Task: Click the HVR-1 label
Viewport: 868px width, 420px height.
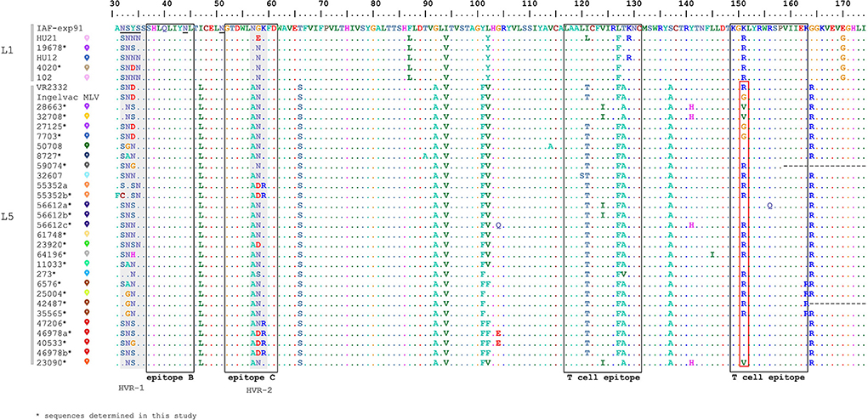Action: click(132, 389)
